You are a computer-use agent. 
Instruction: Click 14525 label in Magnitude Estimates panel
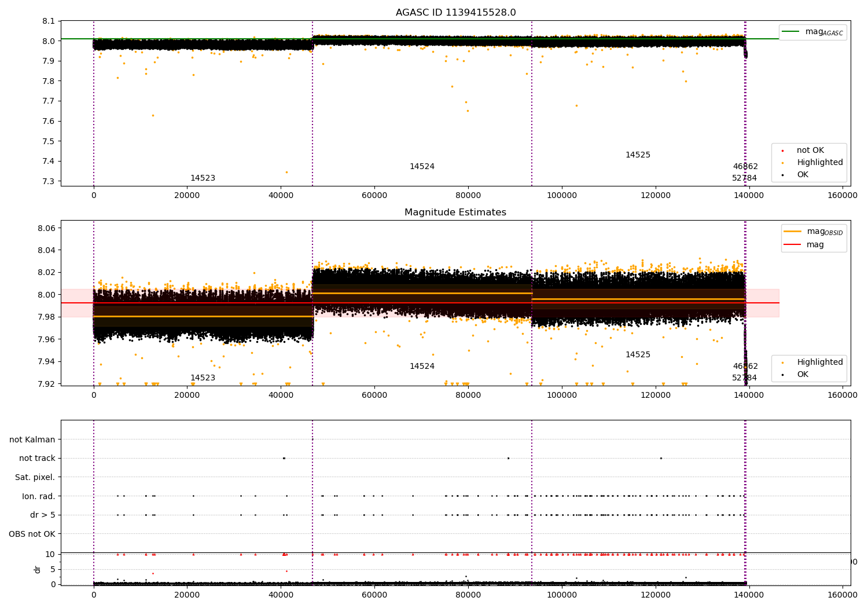tap(638, 355)
